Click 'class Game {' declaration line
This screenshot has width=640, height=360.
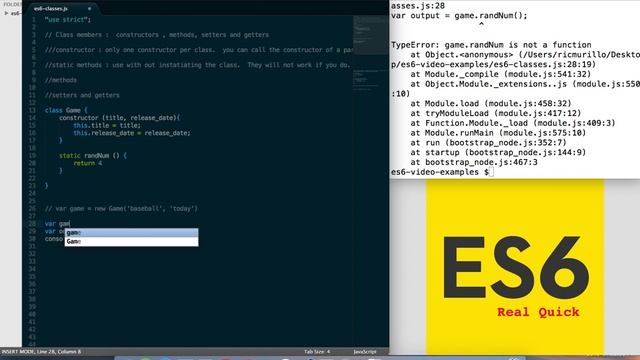tap(66, 110)
